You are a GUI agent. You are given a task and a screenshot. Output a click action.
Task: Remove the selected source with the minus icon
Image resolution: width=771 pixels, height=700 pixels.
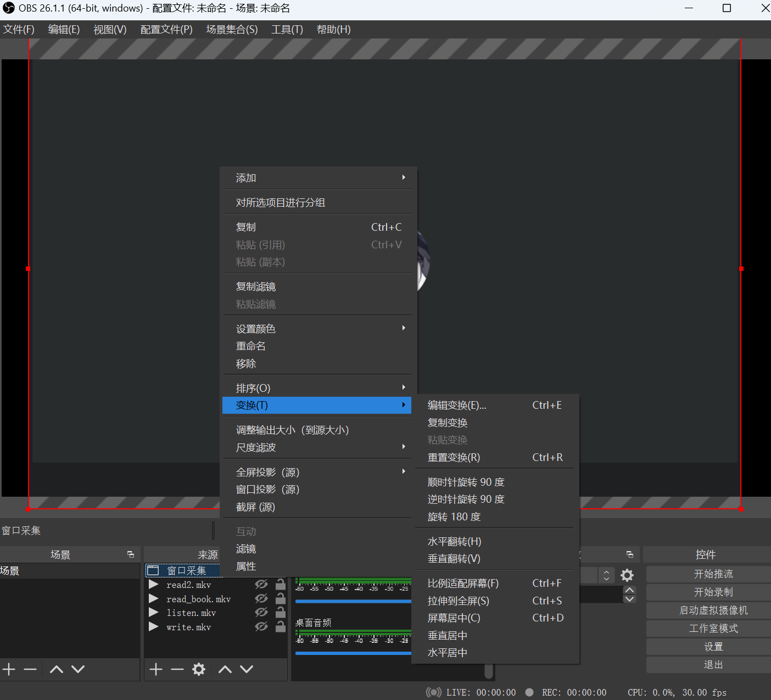click(x=177, y=669)
